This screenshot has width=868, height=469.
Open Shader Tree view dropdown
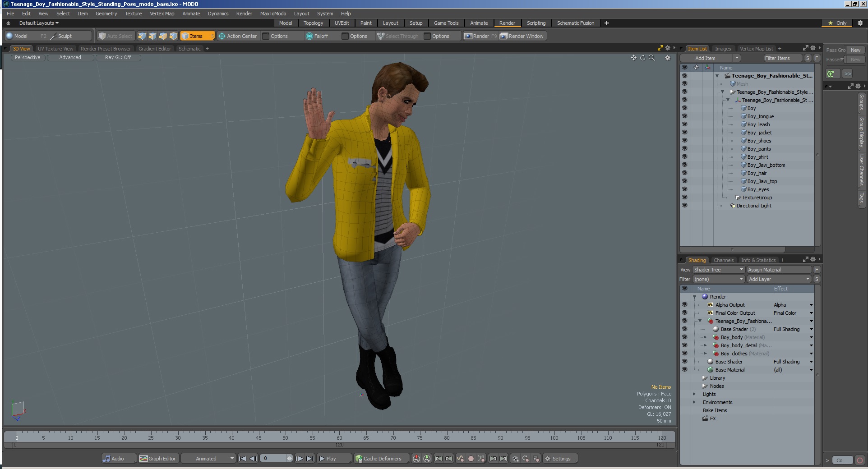[x=719, y=270]
